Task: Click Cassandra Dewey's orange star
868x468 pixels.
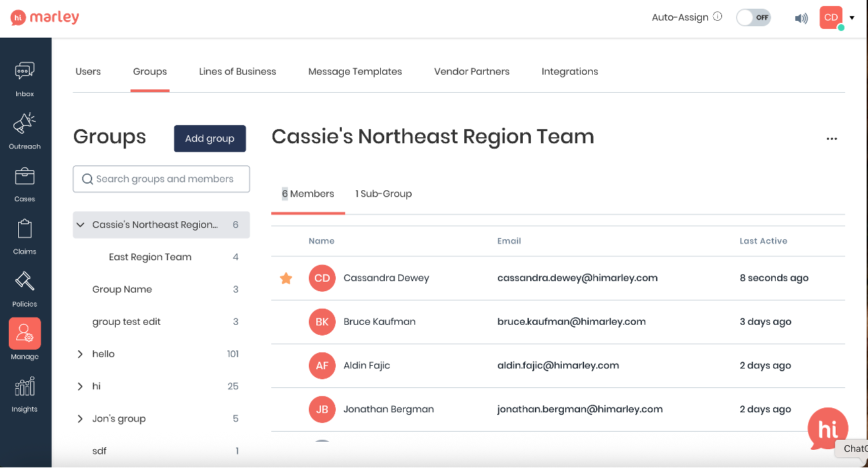Action: coord(286,278)
